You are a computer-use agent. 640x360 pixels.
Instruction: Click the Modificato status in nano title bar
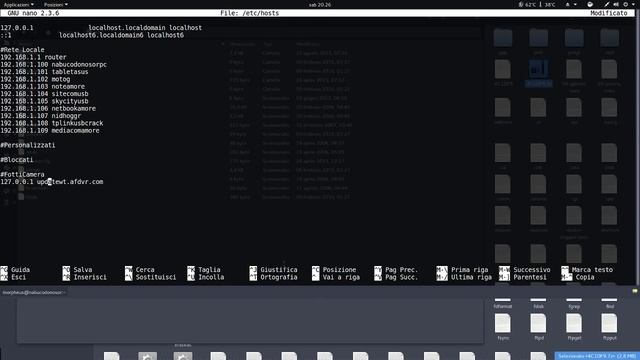click(x=609, y=13)
